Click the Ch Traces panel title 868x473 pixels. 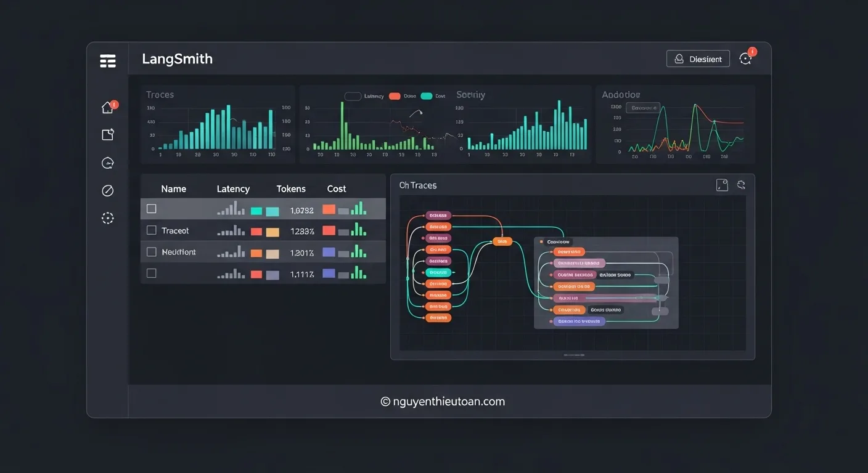coord(418,185)
